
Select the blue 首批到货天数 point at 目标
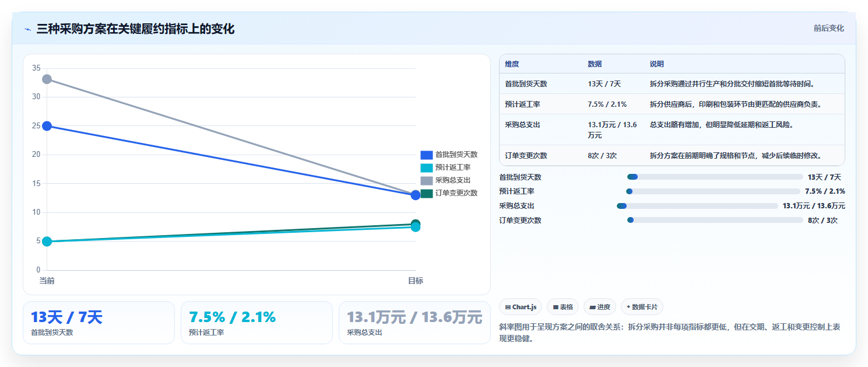(x=416, y=195)
